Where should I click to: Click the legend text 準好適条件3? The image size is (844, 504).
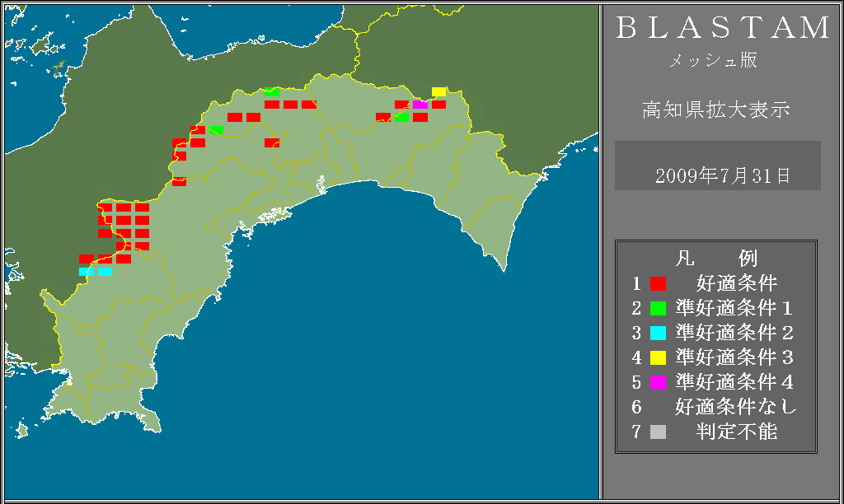tap(734, 357)
